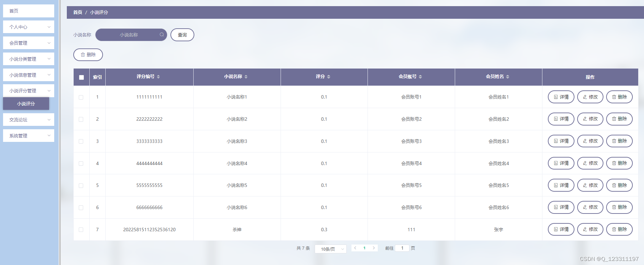Click the 查询 search button

(x=182, y=35)
